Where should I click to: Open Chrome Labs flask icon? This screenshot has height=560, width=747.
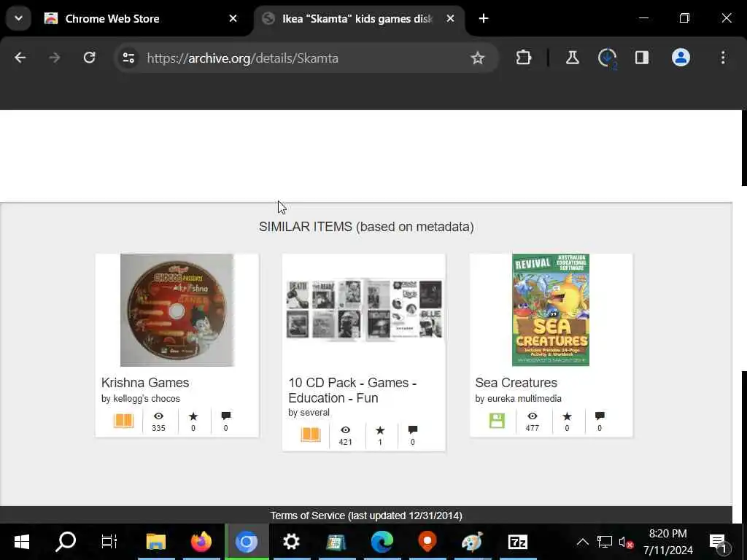572,58
